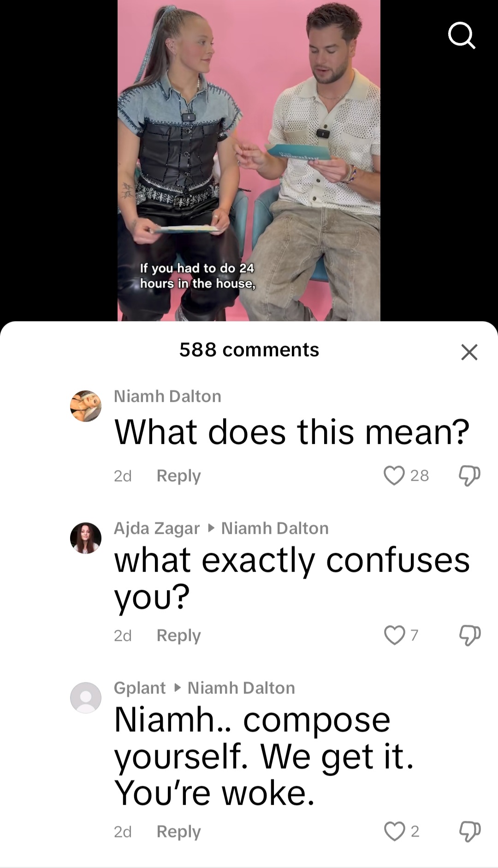
Task: Open Ajda Zagar's profile avatar
Action: click(86, 538)
